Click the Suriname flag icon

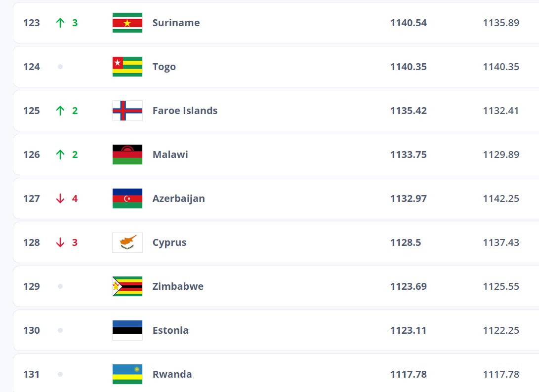(x=126, y=23)
